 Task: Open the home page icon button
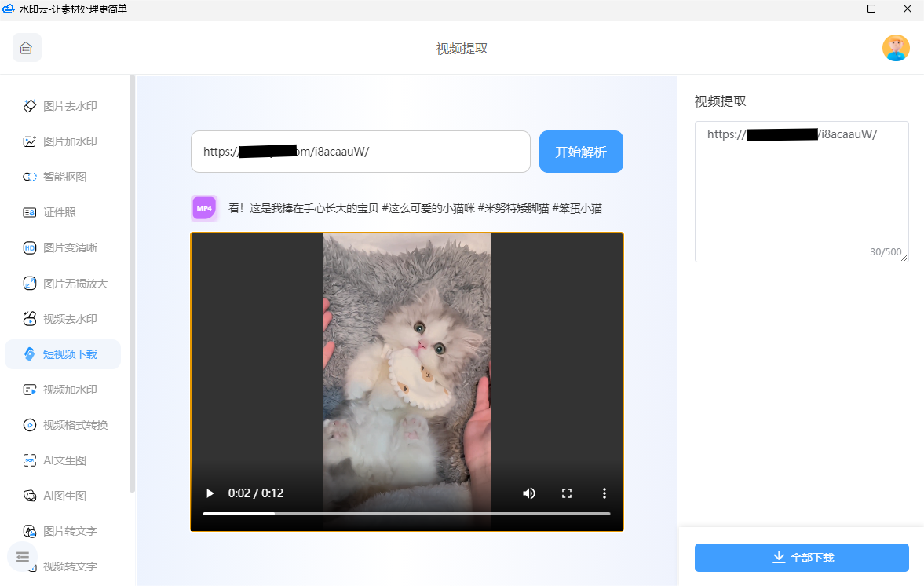(27, 48)
